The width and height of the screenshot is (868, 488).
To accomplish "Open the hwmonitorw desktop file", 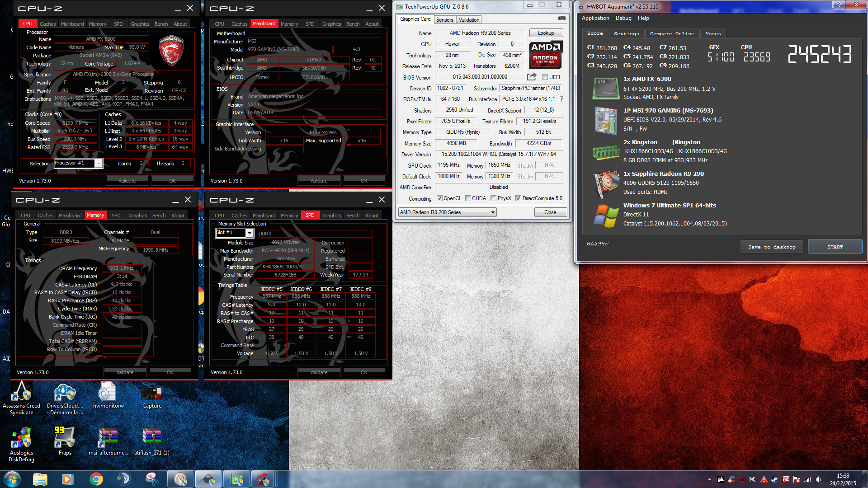I will tap(108, 396).
